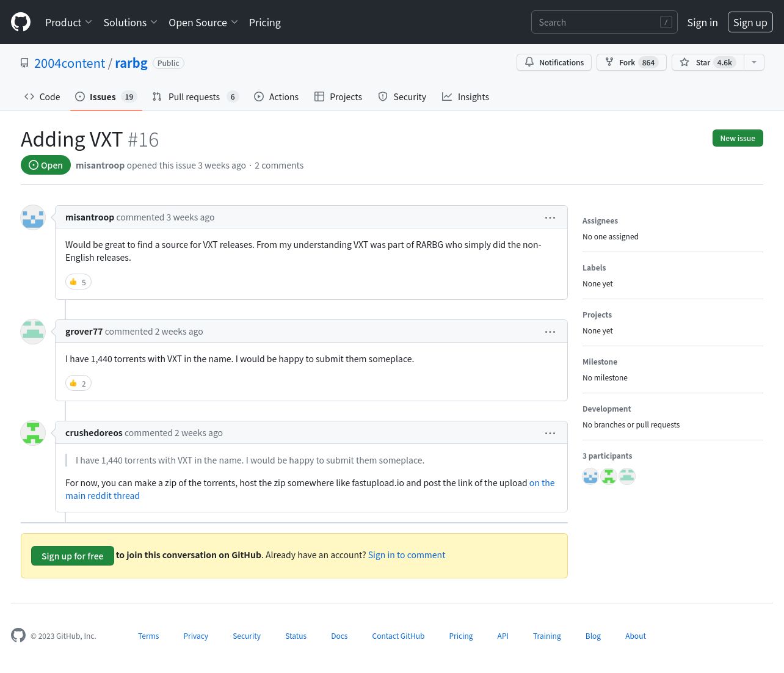Screen dimensions: 784x673
Task: Open options menu on grover77's comment
Action: 550,332
